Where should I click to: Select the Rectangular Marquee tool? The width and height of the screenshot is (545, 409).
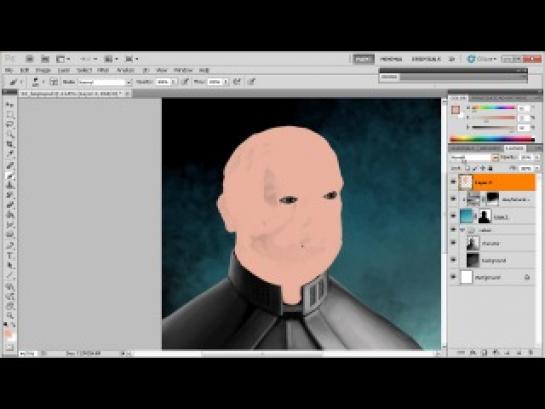click(x=10, y=114)
